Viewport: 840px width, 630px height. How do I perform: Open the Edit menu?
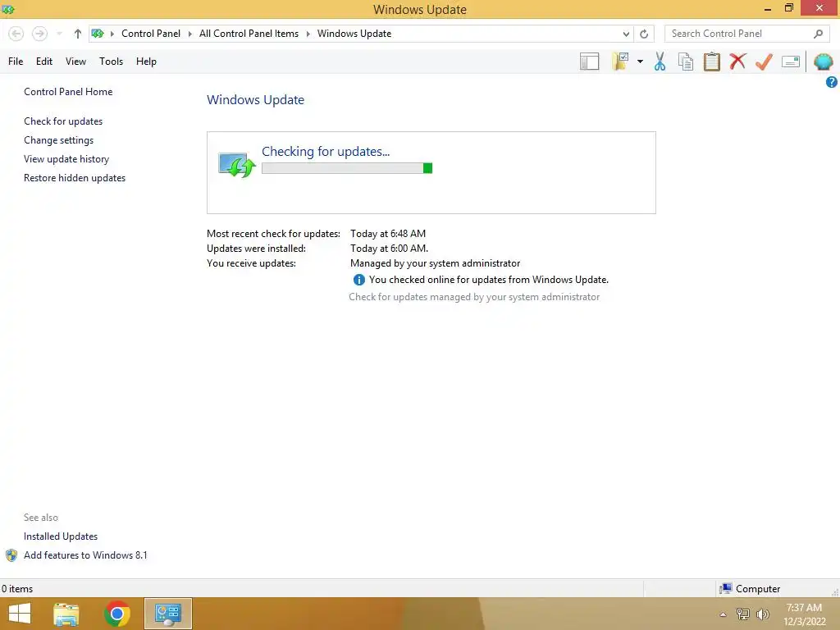tap(44, 62)
